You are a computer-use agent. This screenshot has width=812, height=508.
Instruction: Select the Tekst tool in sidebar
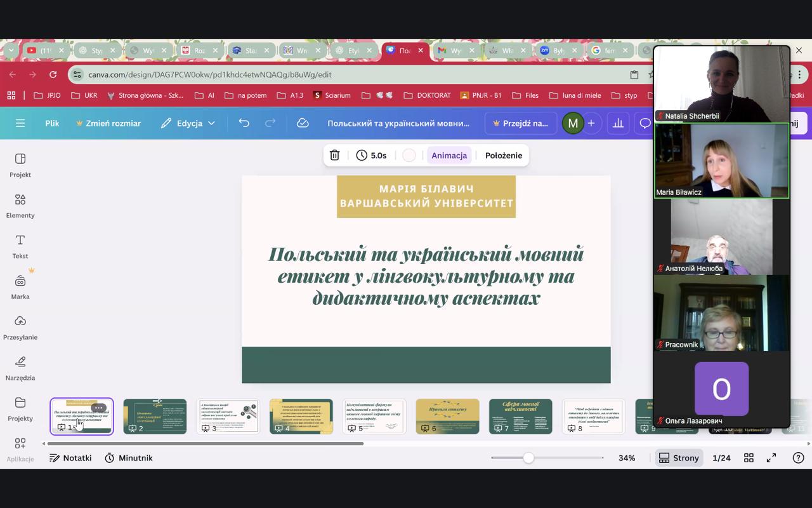point(20,246)
